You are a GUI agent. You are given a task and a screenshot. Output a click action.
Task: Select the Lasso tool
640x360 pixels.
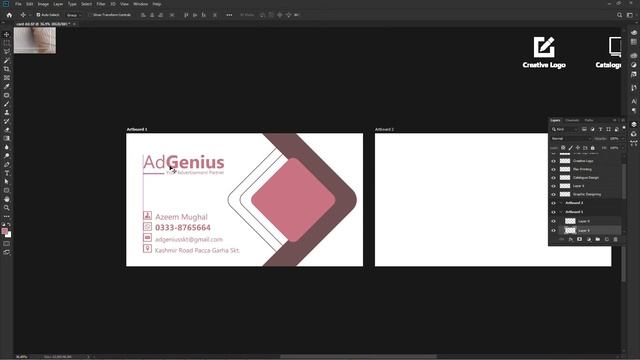(x=7, y=51)
